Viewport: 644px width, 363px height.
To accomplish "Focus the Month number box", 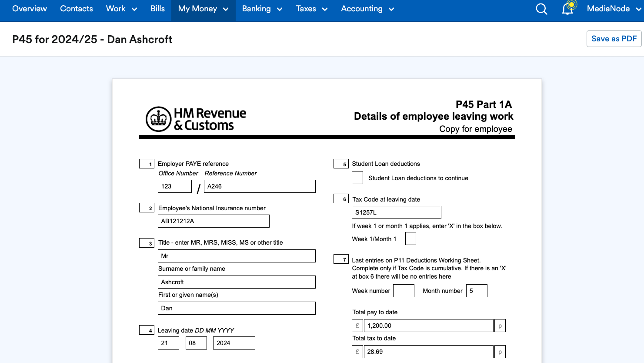I will [x=477, y=291].
